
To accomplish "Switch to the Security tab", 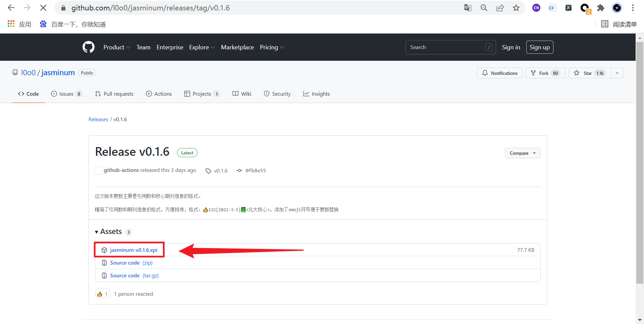I will point(277,94).
